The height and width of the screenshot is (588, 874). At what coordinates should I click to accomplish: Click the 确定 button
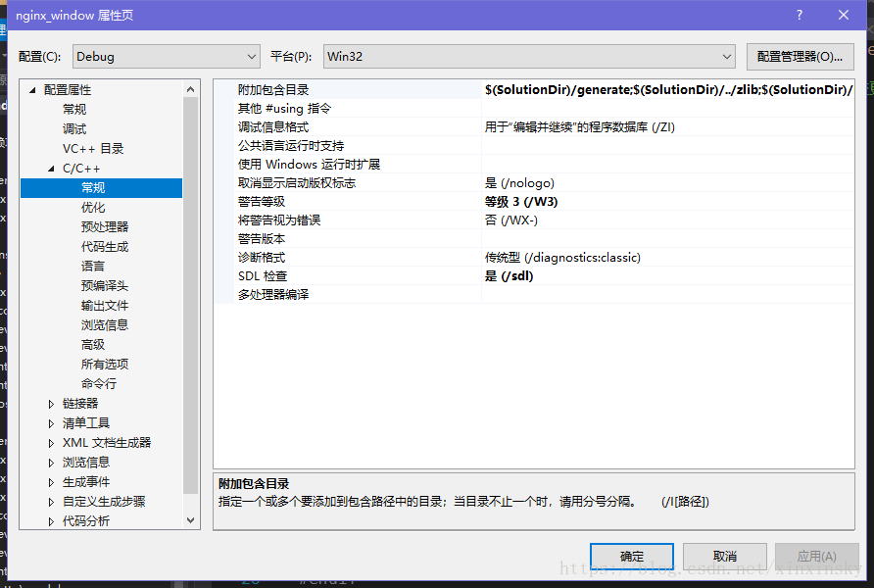coord(632,557)
